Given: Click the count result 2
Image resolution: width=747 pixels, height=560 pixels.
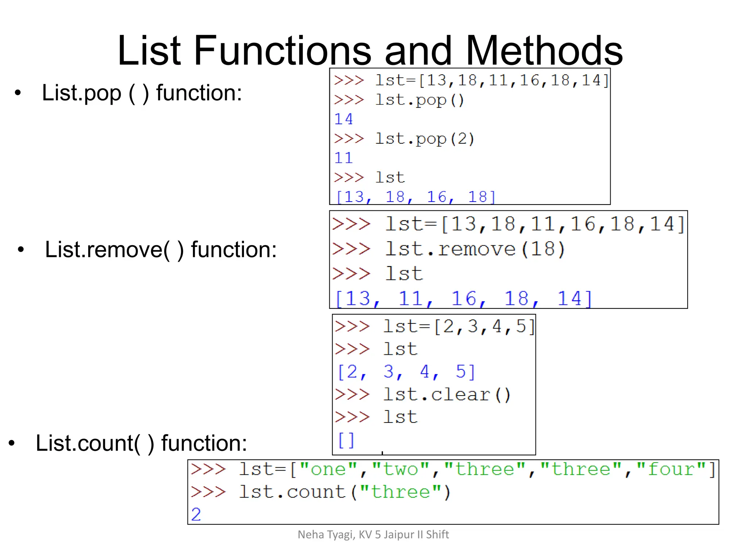Looking at the screenshot, I should point(196,514).
